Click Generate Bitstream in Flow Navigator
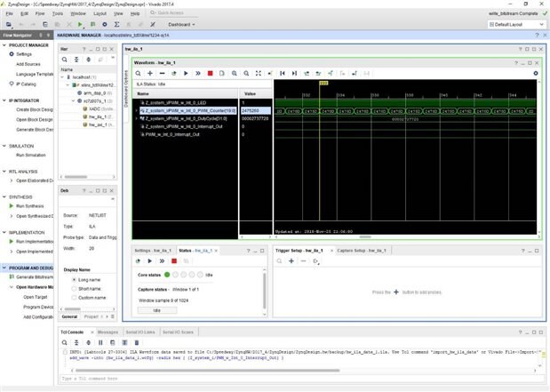The image size is (550, 392). click(x=35, y=277)
